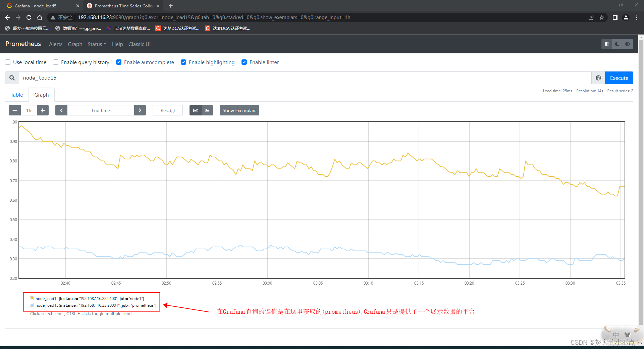644x349 pixels.
Task: Reload the page using the browser refresh icon
Action: [x=29, y=17]
